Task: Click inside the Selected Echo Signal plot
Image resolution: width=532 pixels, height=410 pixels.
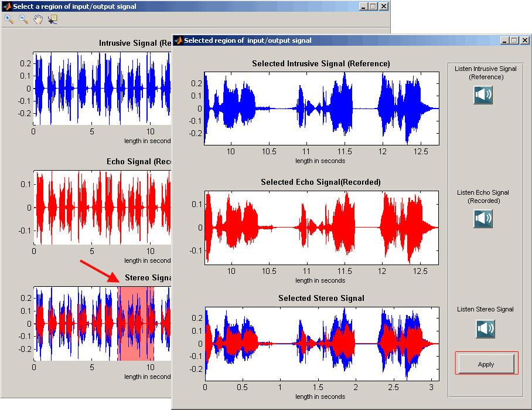Action: tap(322, 228)
